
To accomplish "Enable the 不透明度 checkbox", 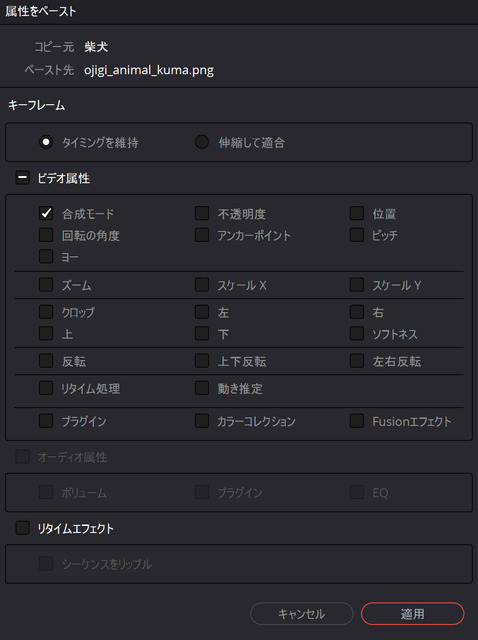I will pos(202,213).
